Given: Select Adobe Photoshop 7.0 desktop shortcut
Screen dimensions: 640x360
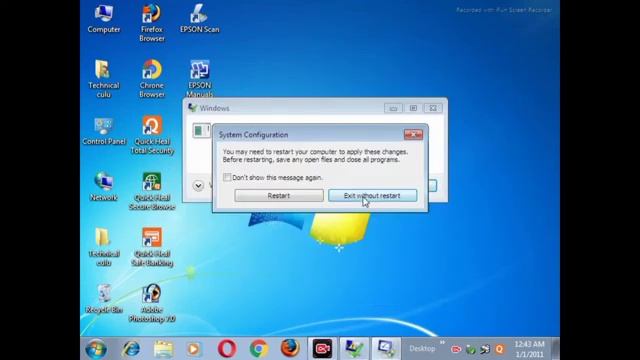Looking at the screenshot, I should click(x=152, y=303).
